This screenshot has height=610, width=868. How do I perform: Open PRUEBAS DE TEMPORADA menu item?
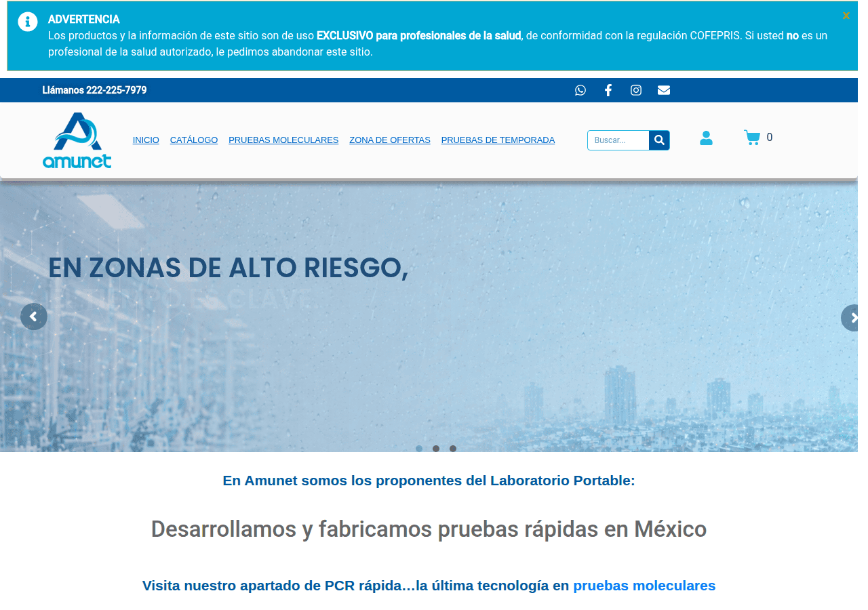click(x=498, y=140)
